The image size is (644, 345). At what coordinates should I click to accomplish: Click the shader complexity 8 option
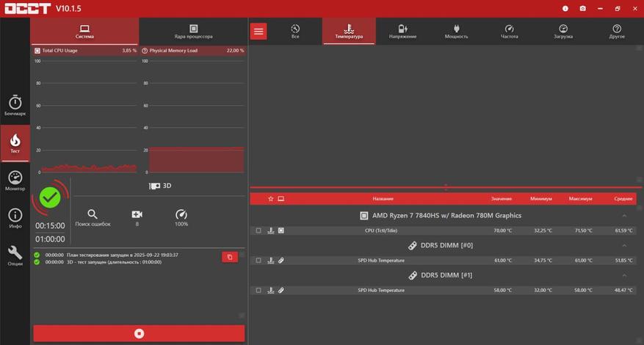pos(137,218)
